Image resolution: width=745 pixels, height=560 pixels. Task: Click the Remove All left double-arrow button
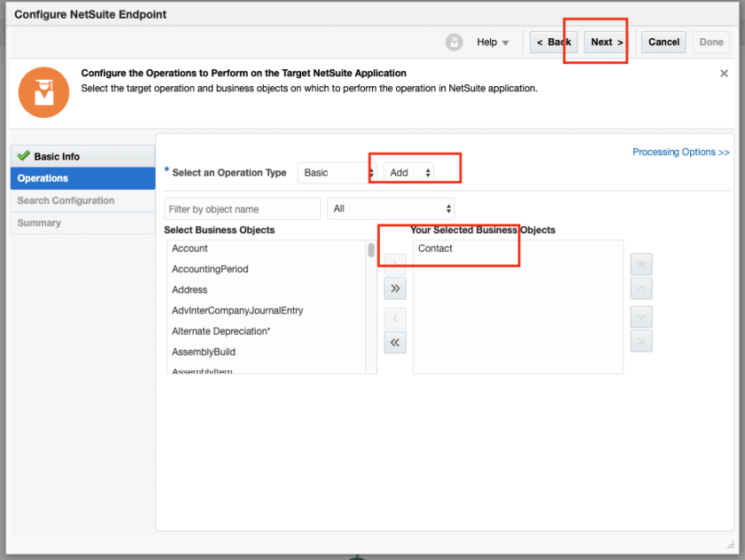pos(395,342)
